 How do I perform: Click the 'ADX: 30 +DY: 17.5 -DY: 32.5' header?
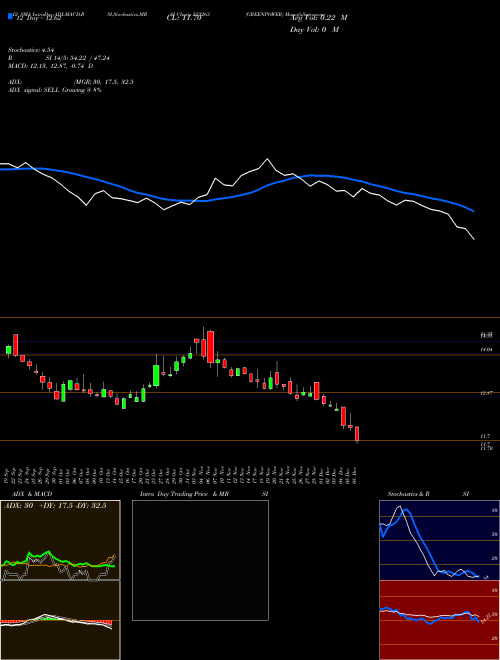pyautogui.click(x=55, y=506)
